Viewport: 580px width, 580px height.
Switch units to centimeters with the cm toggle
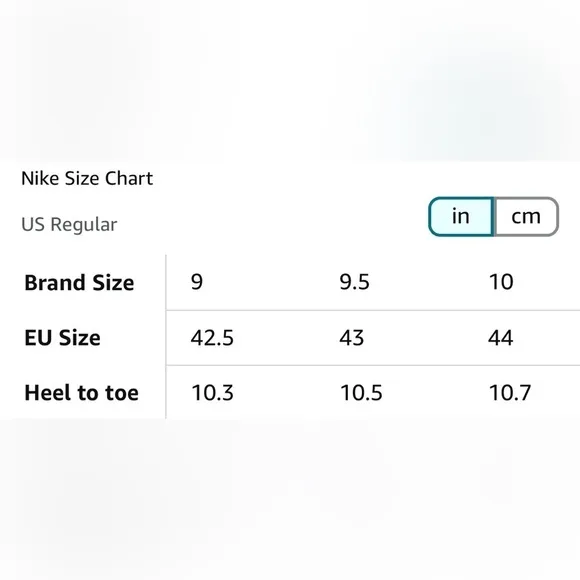click(x=526, y=216)
